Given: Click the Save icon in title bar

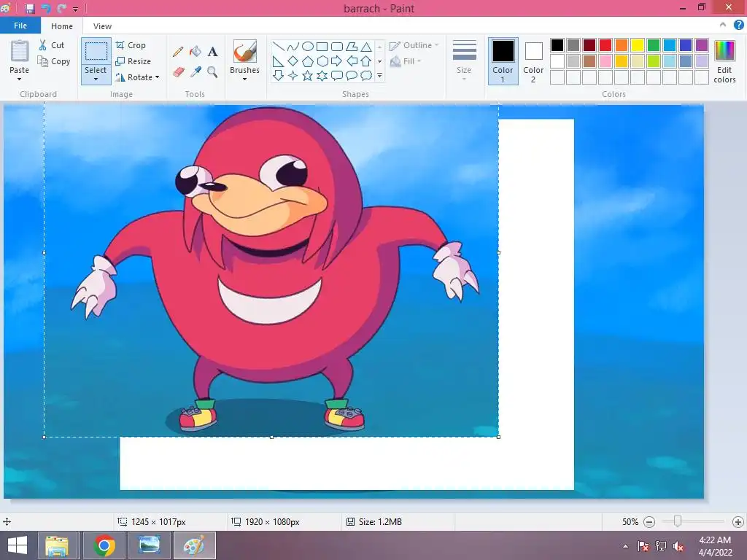Looking at the screenshot, I should (x=30, y=8).
